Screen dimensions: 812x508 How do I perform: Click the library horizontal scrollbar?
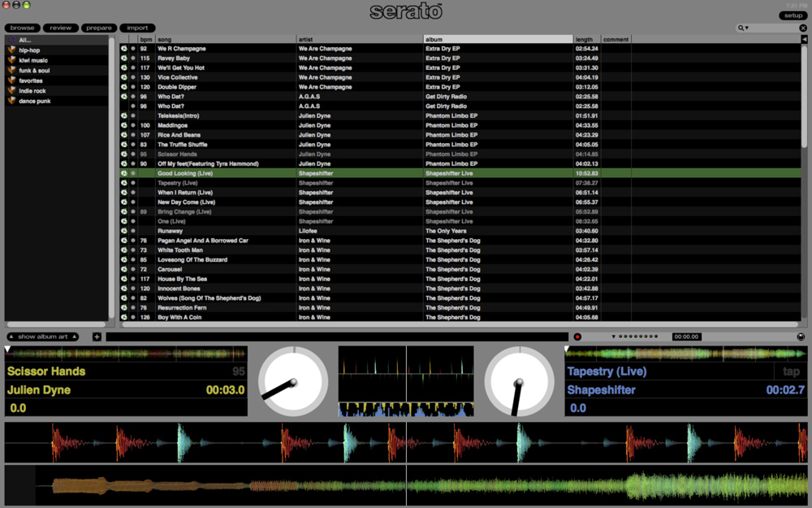(x=460, y=324)
